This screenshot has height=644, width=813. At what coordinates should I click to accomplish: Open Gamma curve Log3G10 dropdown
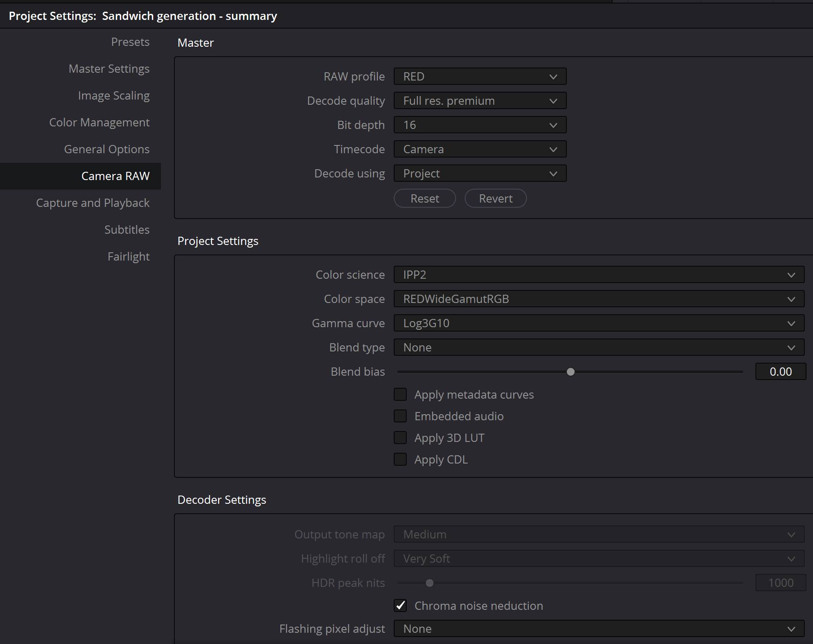coord(599,323)
